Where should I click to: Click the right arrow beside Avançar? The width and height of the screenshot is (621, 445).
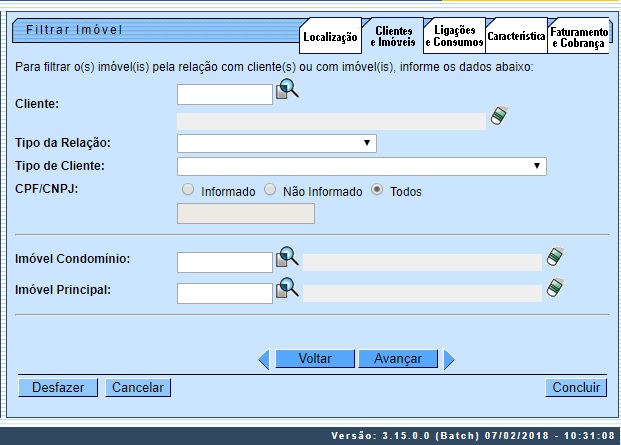click(x=449, y=358)
